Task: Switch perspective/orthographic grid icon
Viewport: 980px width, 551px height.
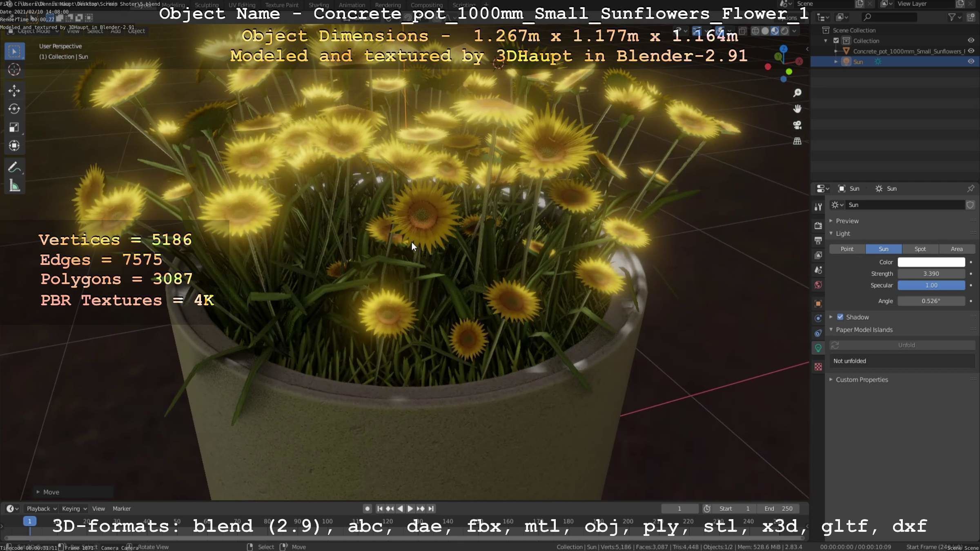Action: click(797, 141)
